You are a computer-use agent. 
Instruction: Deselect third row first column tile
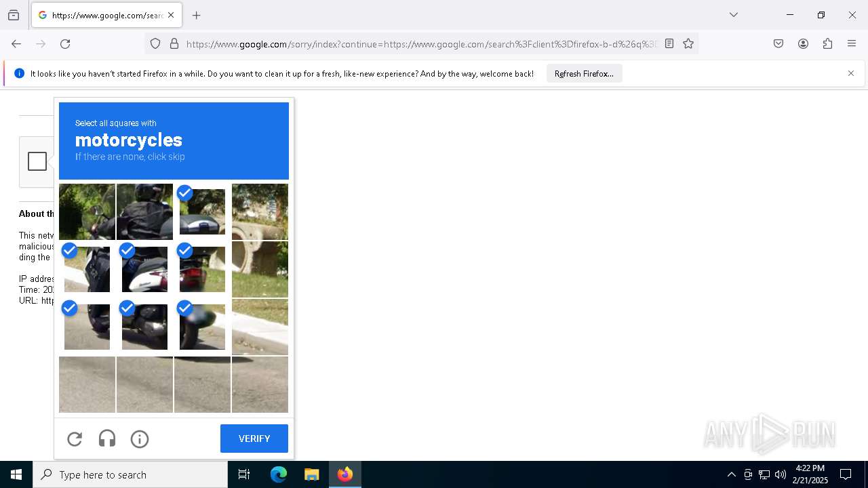point(87,327)
